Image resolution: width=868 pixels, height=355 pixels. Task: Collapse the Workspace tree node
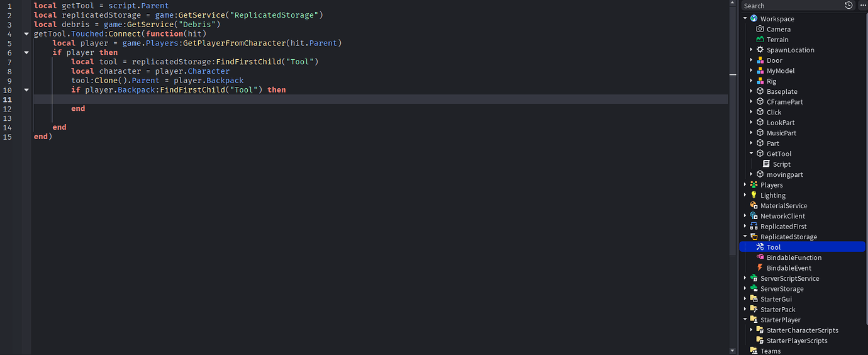point(745,19)
